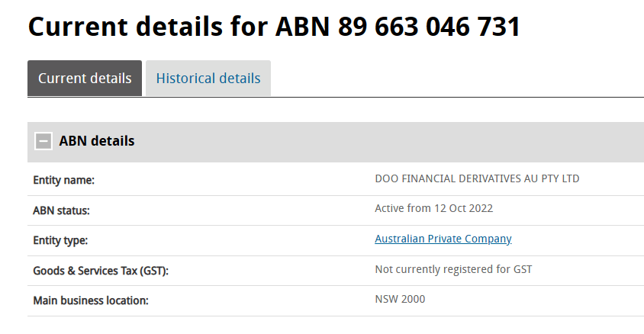The height and width of the screenshot is (334, 644).
Task: Click the Not currently registered for GST text
Action: tap(453, 269)
